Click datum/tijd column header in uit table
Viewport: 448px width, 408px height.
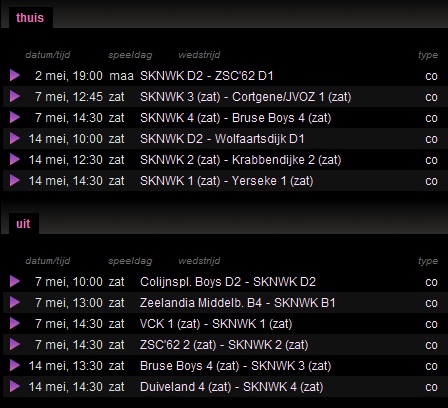(48, 261)
